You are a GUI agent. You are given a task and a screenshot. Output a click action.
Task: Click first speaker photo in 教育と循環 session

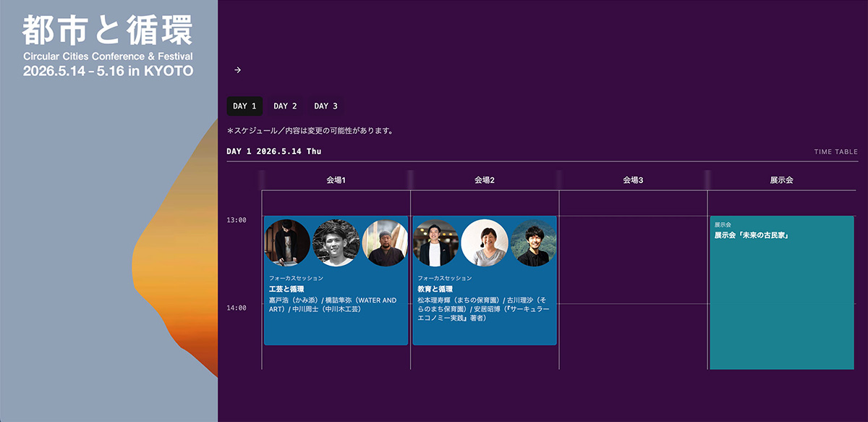(x=436, y=243)
